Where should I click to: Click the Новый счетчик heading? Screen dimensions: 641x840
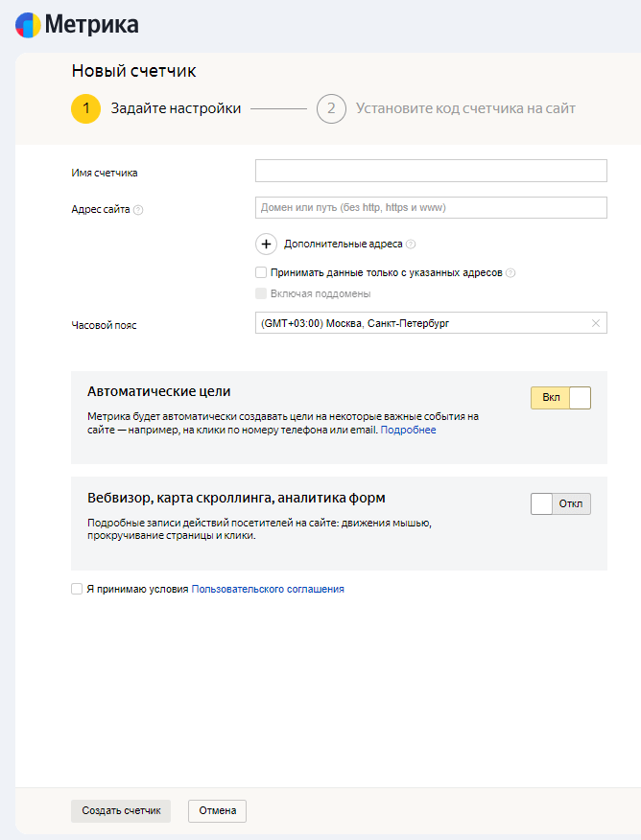point(134,71)
